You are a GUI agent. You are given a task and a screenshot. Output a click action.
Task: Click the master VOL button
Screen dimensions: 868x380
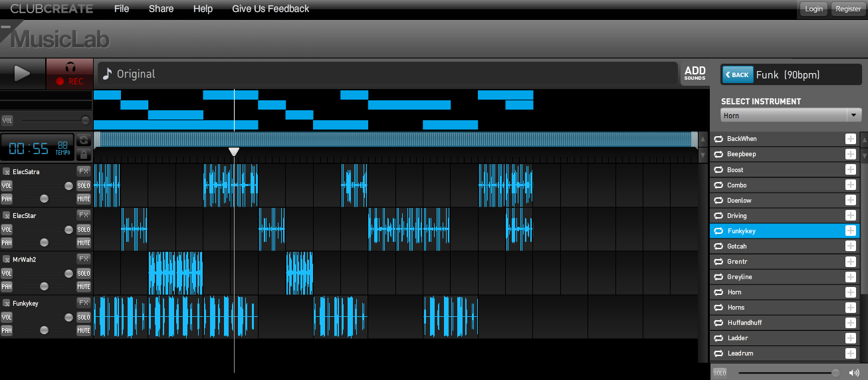pos(7,120)
